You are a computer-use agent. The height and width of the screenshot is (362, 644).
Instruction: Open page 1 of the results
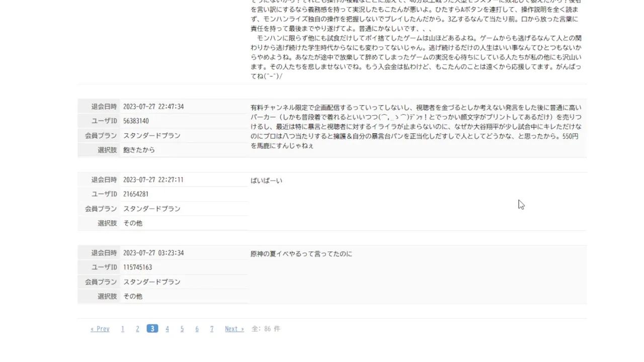pyautogui.click(x=122, y=329)
